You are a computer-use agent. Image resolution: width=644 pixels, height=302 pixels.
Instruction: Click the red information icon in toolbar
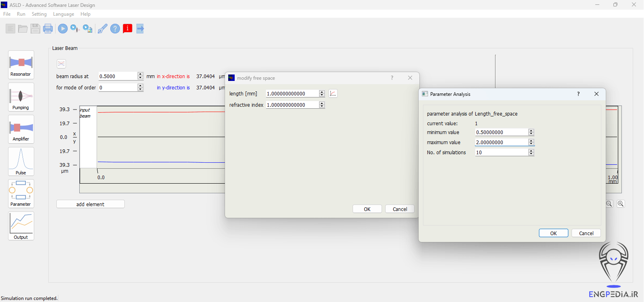coord(128,29)
